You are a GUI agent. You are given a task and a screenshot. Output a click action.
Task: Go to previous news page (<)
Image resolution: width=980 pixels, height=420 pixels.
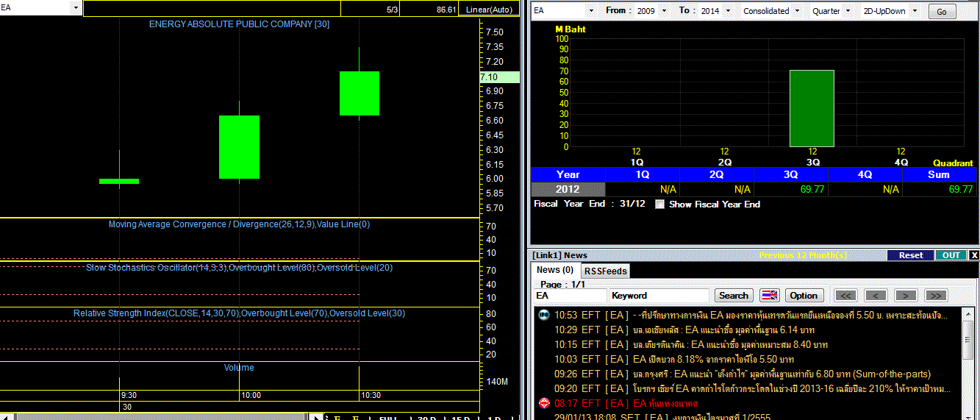[x=876, y=295]
